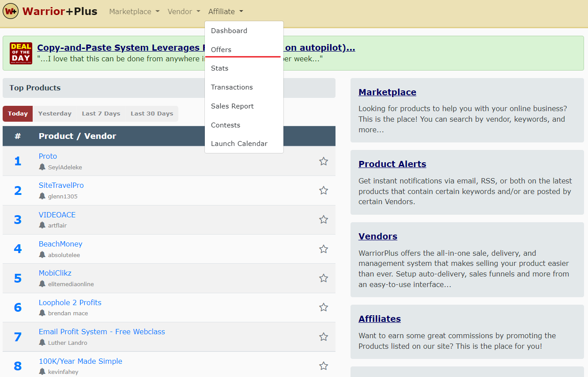
Task: Show Yesterday's top products
Action: coord(55,114)
